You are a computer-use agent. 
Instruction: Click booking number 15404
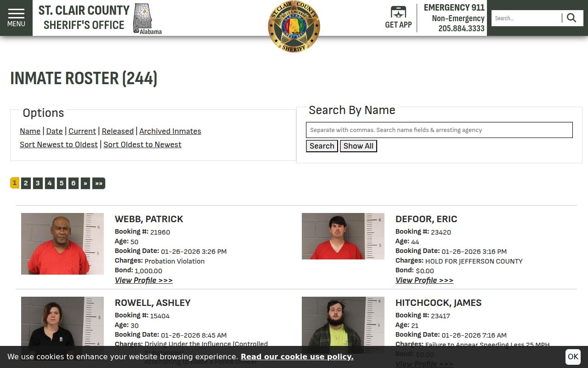(160, 316)
